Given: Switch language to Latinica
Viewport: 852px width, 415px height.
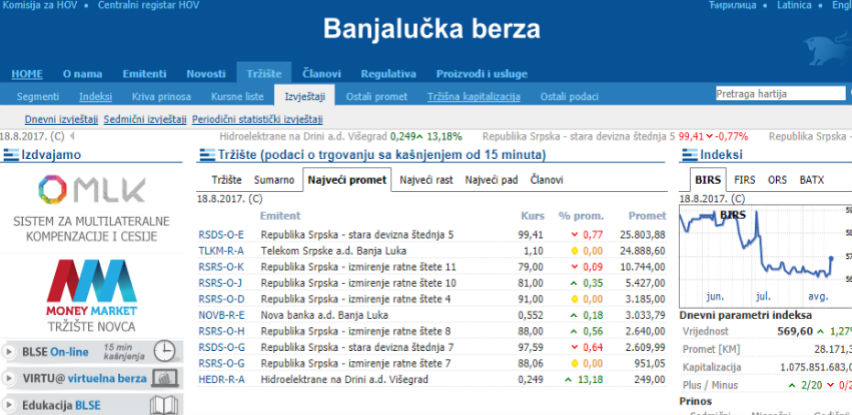Looking at the screenshot, I should click(794, 5).
